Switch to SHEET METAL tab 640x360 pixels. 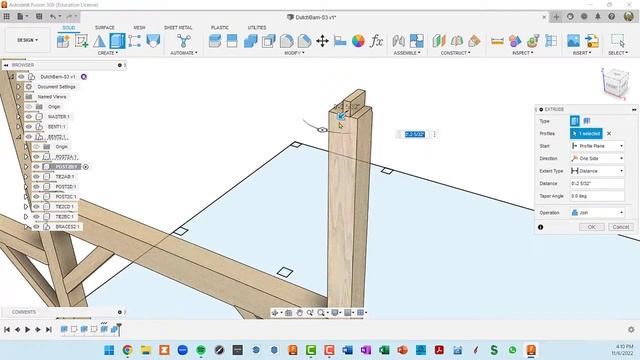coord(178,27)
